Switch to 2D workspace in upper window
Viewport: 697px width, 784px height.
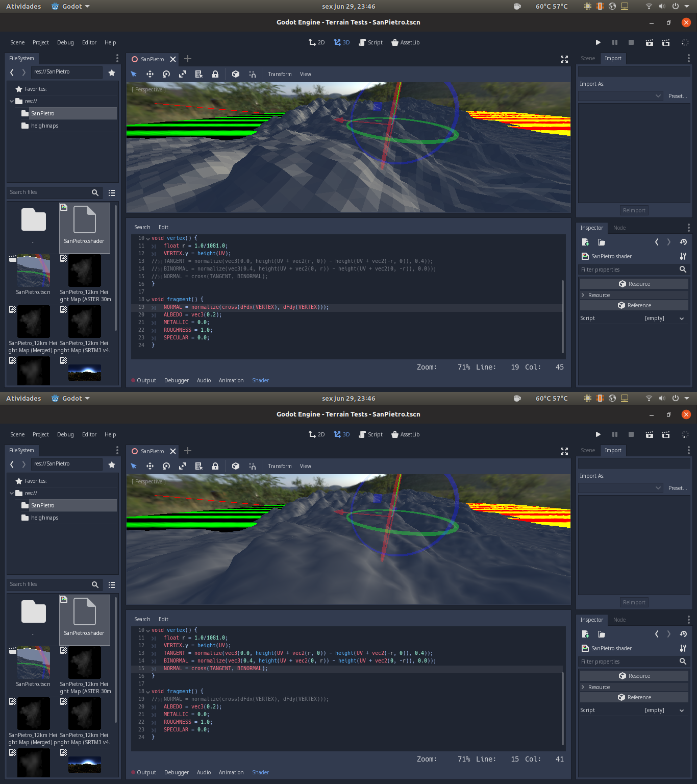click(x=316, y=42)
